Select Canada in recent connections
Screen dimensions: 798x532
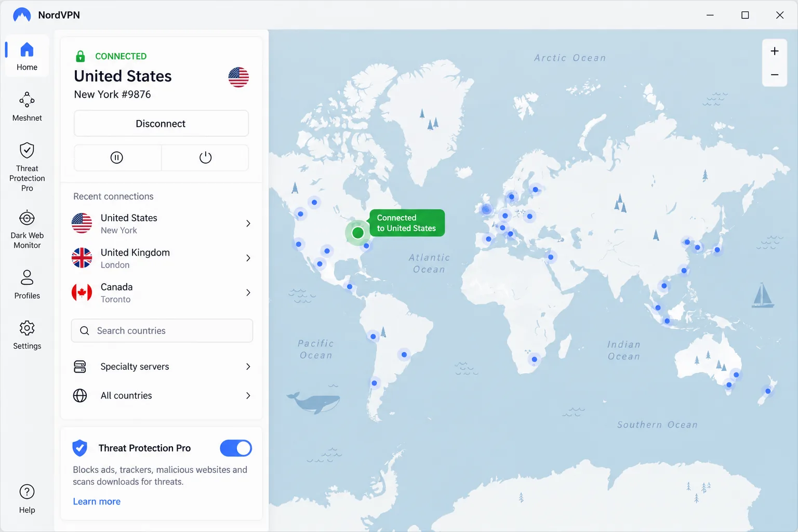[162, 292]
